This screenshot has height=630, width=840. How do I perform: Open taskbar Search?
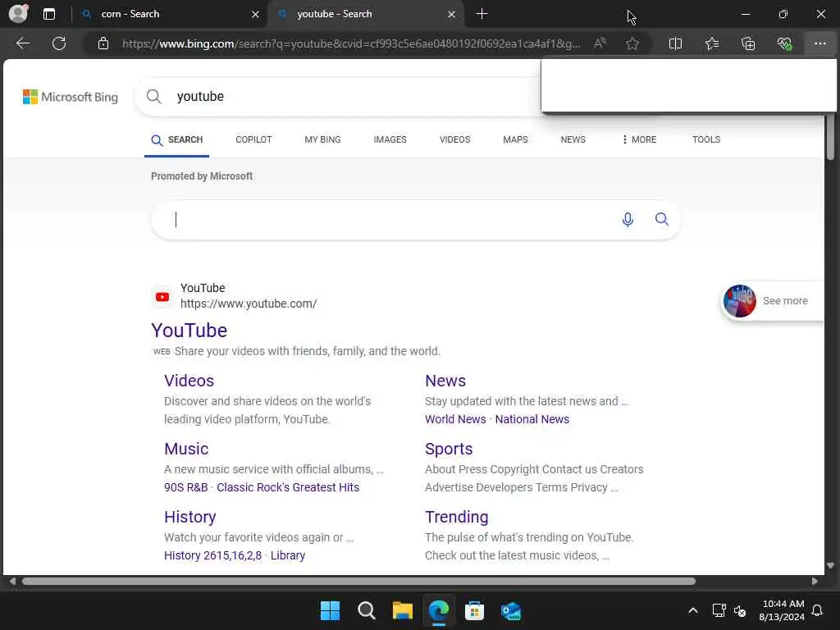coord(367,610)
